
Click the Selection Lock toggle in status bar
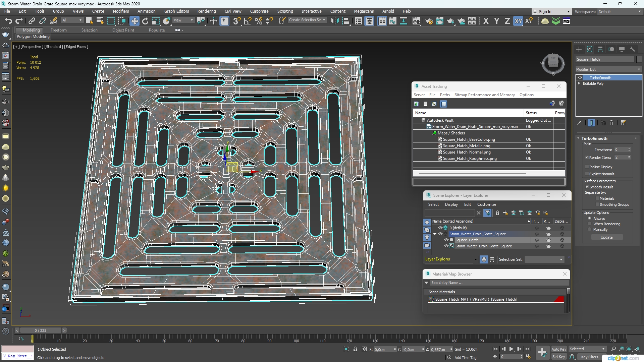(x=355, y=349)
